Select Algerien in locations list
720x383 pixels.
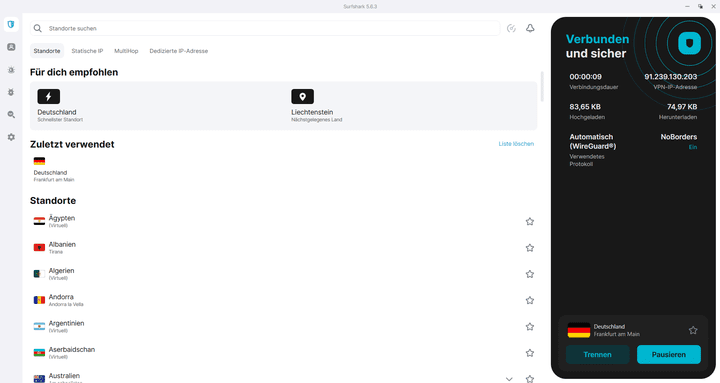tap(283, 274)
